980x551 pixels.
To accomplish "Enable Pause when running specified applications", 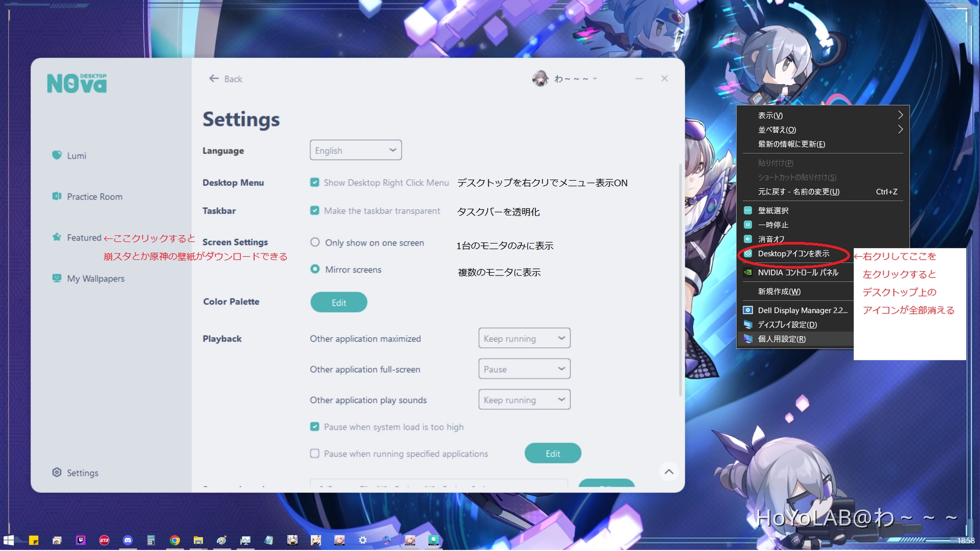I will [314, 453].
